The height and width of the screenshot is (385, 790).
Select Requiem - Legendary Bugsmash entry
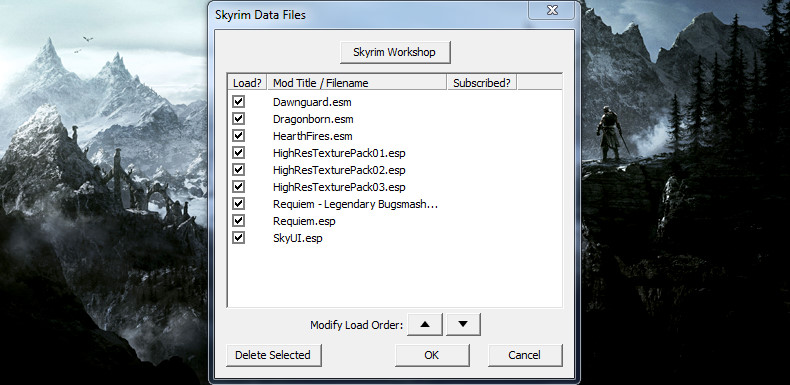tap(355, 204)
